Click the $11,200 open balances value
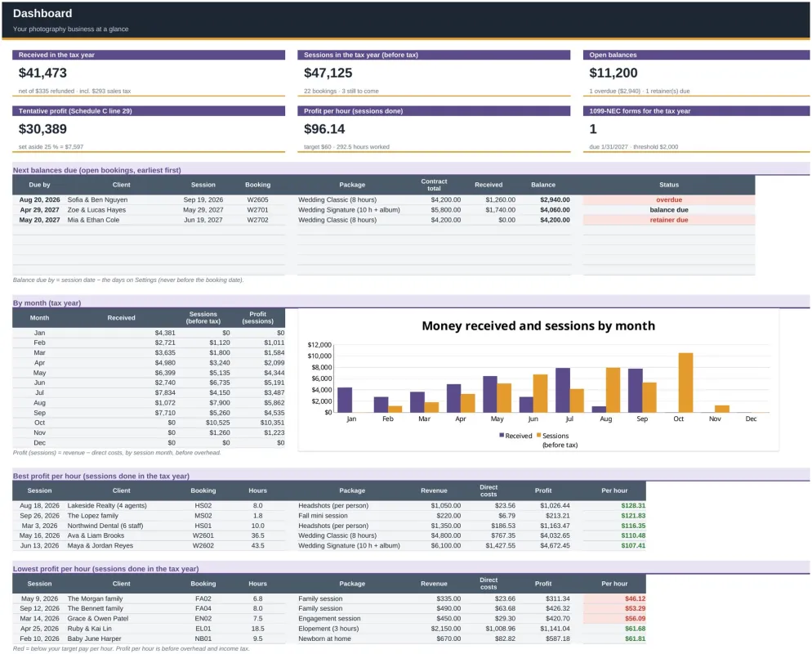The height and width of the screenshot is (654, 812). coord(613,73)
